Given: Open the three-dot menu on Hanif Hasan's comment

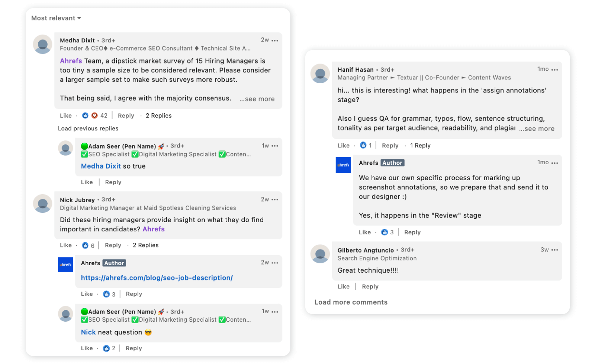Looking at the screenshot, I should [x=555, y=69].
